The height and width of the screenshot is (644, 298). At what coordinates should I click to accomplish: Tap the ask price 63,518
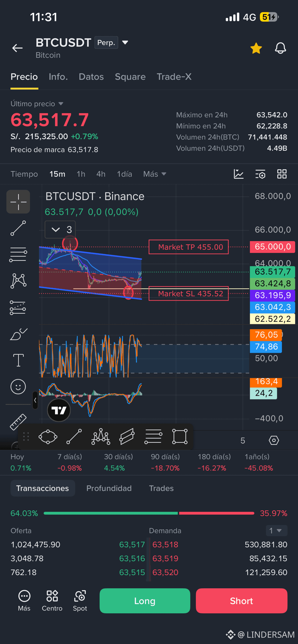tap(165, 544)
